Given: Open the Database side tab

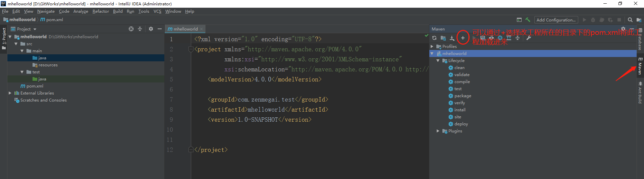Looking at the screenshot, I should 640,40.
